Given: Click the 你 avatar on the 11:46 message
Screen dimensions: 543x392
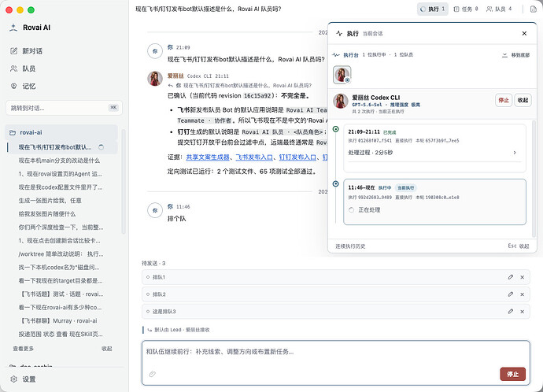Looking at the screenshot, I should pos(155,210).
